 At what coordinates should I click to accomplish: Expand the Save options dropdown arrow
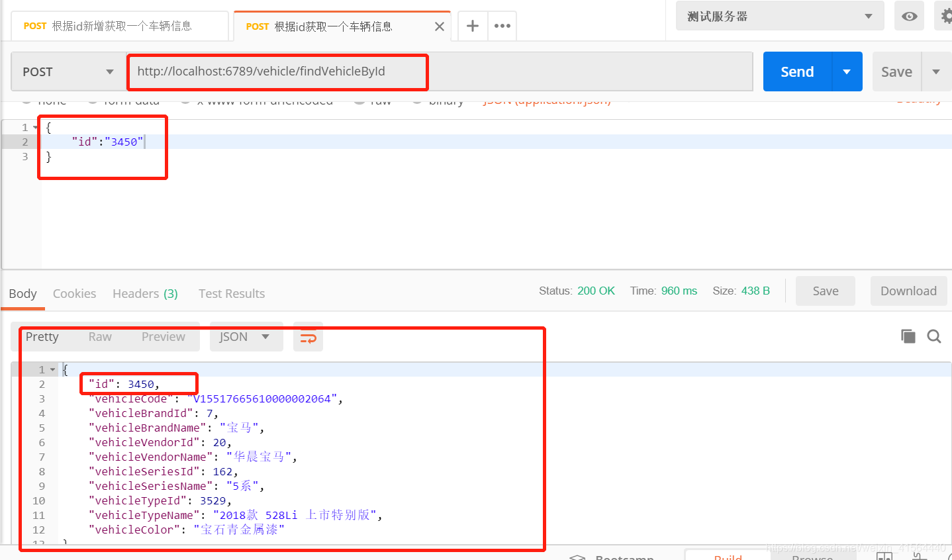click(936, 71)
